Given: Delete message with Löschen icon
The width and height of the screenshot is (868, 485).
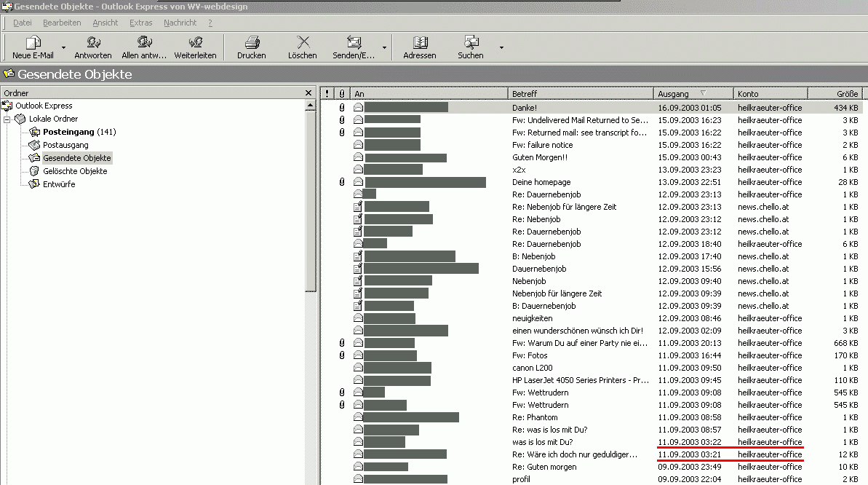Looking at the screenshot, I should click(303, 42).
